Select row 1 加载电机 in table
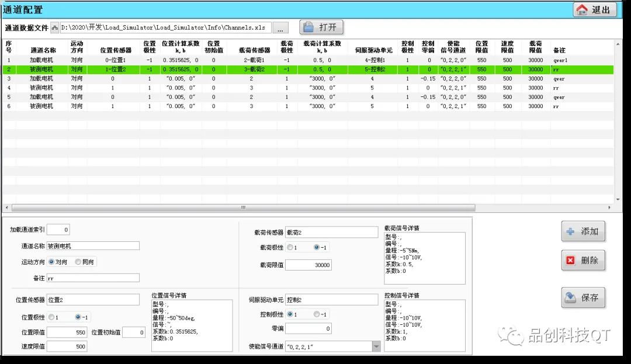This screenshot has height=364, width=631. 41,60
